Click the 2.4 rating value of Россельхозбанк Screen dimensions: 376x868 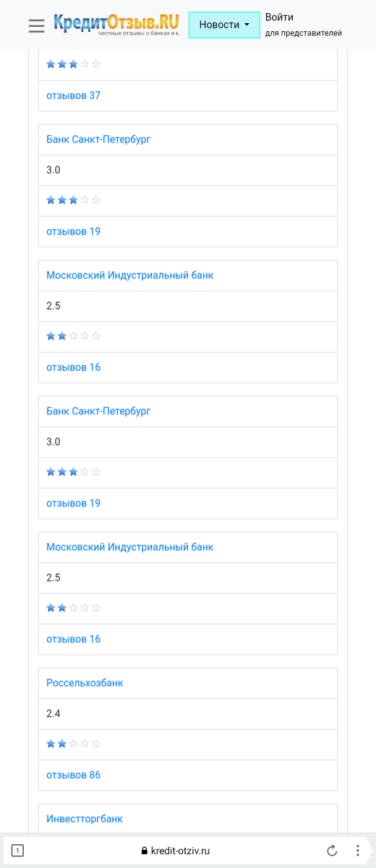pos(54,713)
